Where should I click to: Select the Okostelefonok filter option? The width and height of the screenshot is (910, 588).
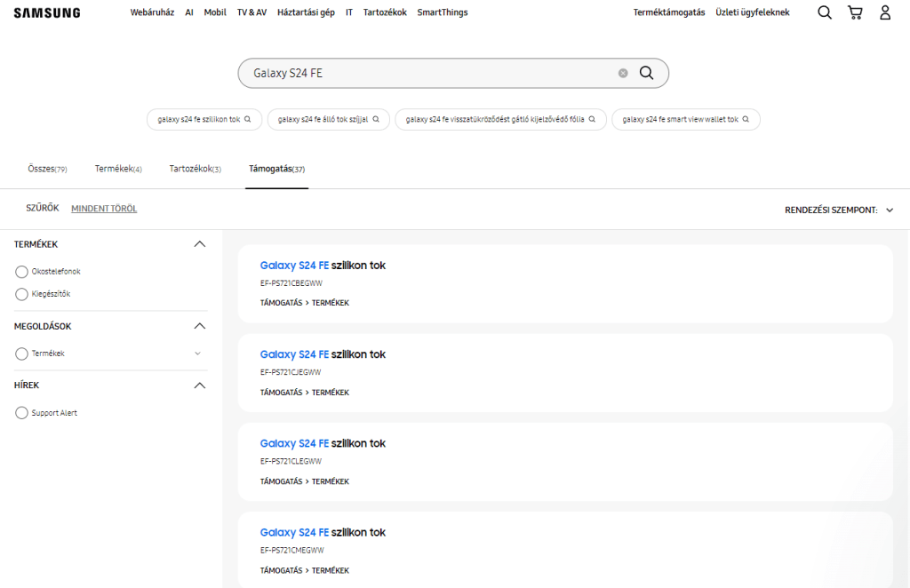pos(22,272)
